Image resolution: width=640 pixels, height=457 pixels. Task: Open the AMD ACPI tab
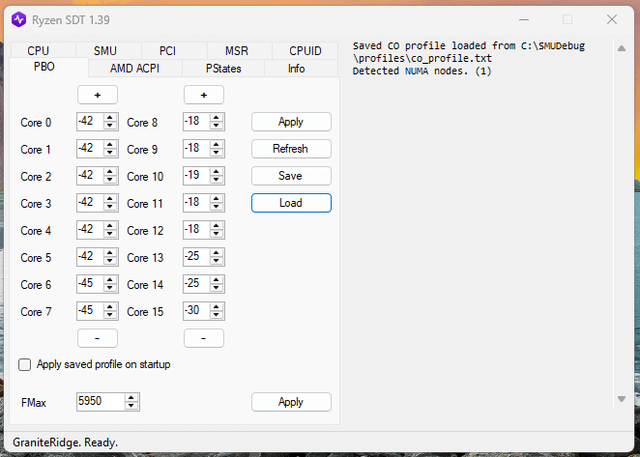pos(135,68)
